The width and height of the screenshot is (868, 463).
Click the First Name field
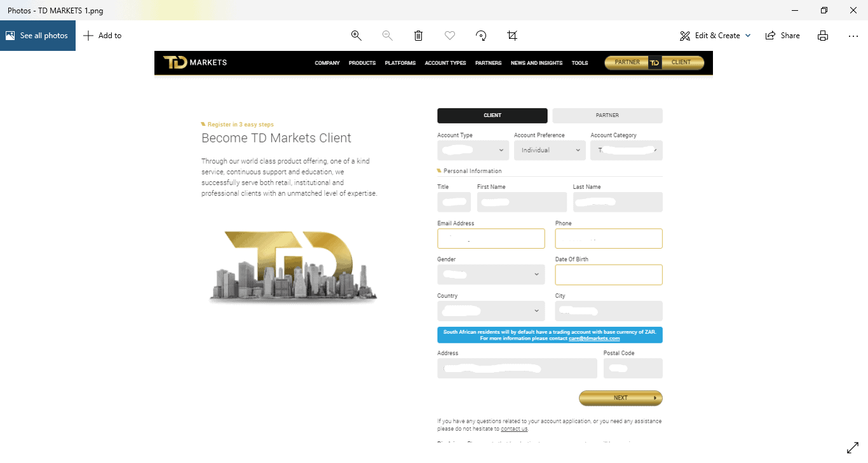522,202
